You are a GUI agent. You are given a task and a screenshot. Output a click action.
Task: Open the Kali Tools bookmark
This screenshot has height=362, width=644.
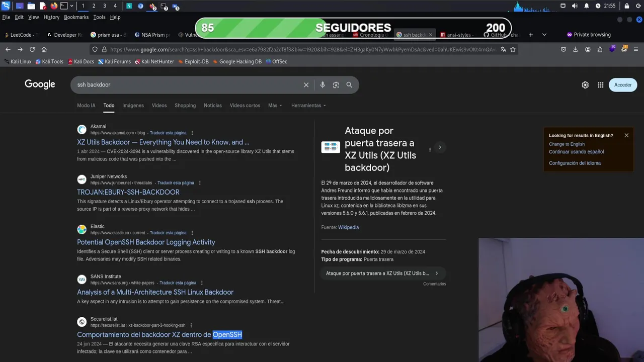point(49,61)
